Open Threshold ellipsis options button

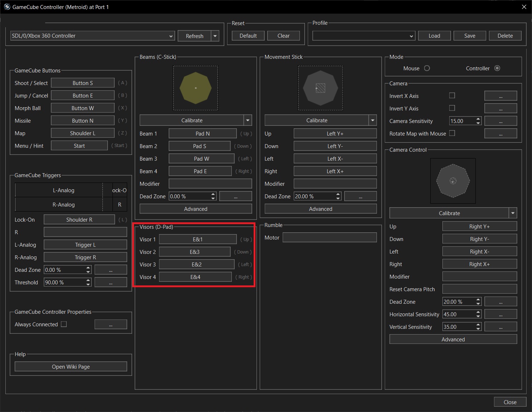click(x=111, y=283)
